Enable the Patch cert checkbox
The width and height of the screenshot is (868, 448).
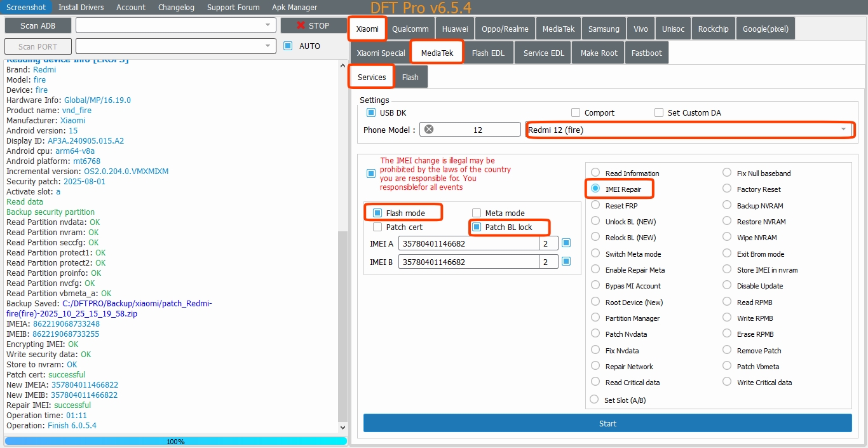click(x=377, y=227)
